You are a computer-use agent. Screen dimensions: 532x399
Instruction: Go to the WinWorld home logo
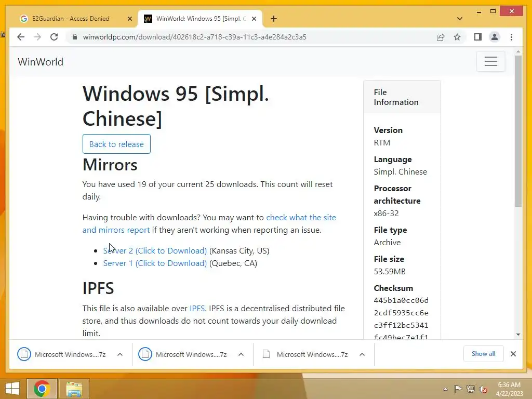[x=41, y=62]
